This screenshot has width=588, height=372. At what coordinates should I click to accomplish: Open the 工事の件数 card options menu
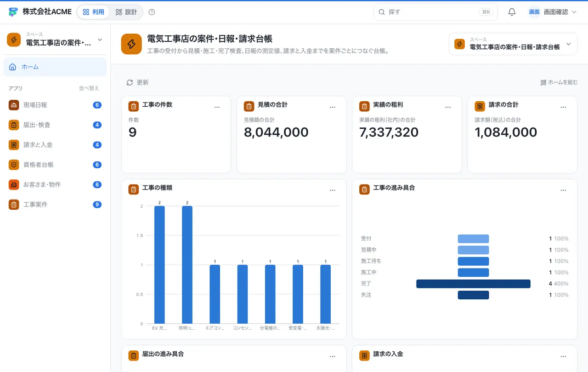point(217,107)
